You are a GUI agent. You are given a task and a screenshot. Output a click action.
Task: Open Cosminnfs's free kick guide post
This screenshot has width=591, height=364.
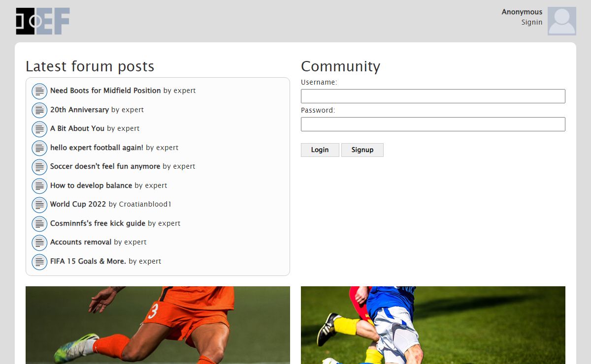tap(98, 223)
